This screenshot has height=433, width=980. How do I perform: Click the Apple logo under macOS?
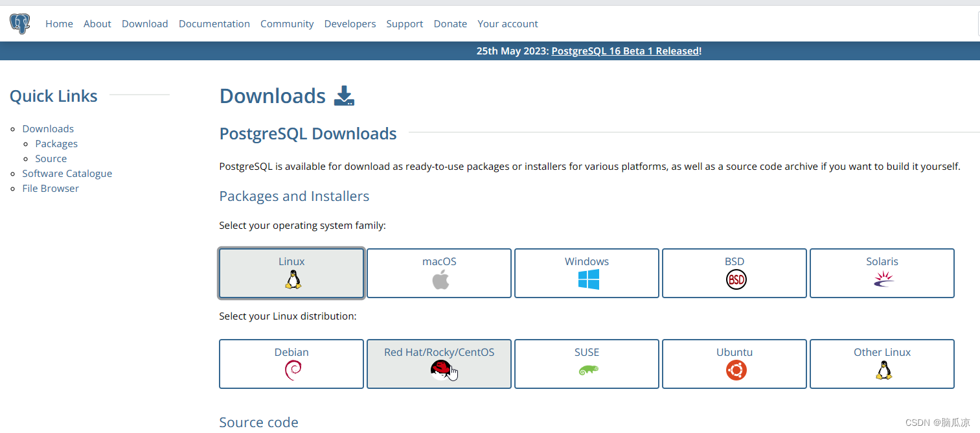440,280
